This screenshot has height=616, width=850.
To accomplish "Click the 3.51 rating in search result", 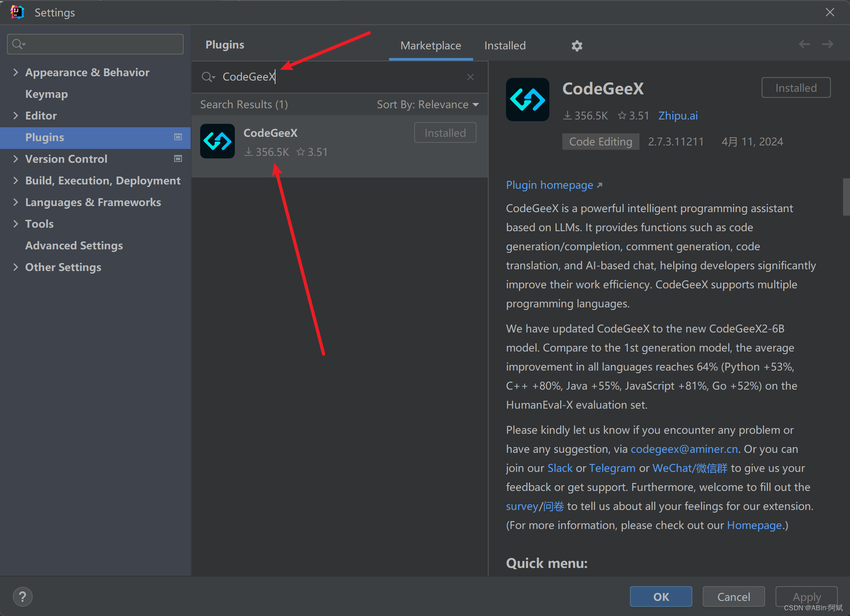I will (x=312, y=152).
